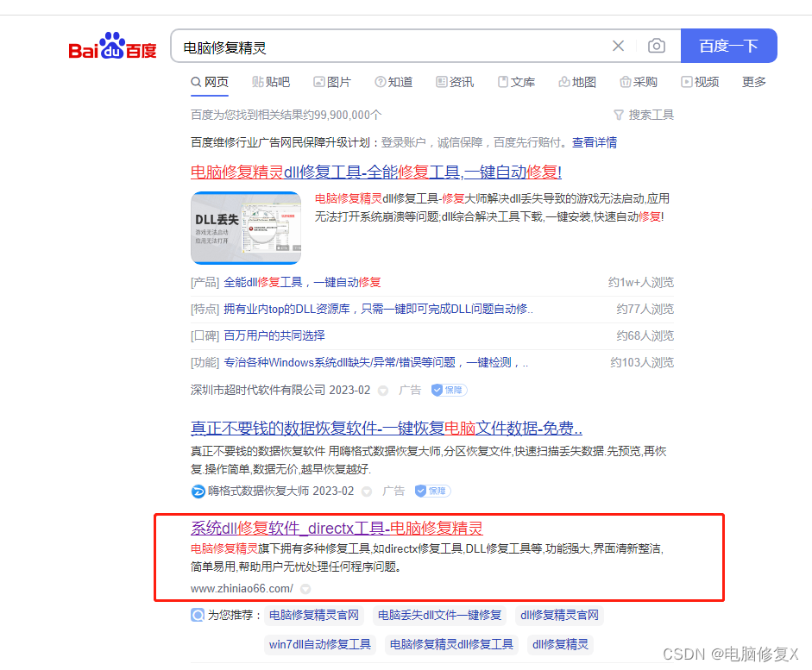The image size is (812, 670).
Task: Open the 地图 tab
Action: point(577,82)
